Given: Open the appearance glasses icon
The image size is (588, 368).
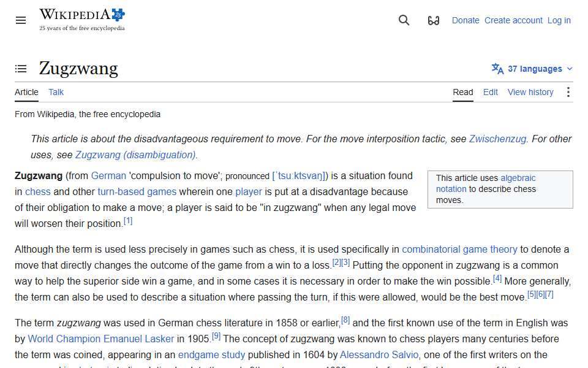Looking at the screenshot, I should click(434, 20).
